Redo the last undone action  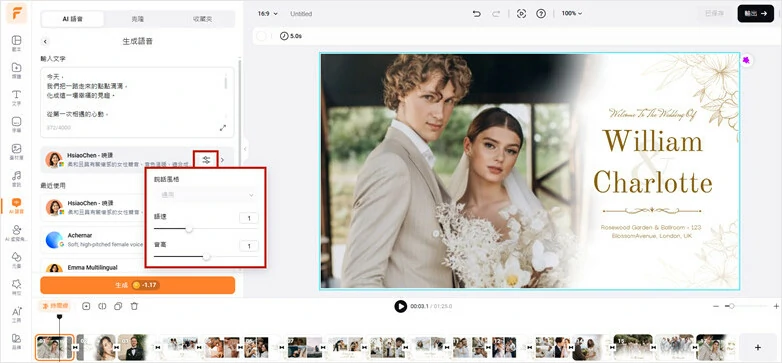pyautogui.click(x=496, y=14)
